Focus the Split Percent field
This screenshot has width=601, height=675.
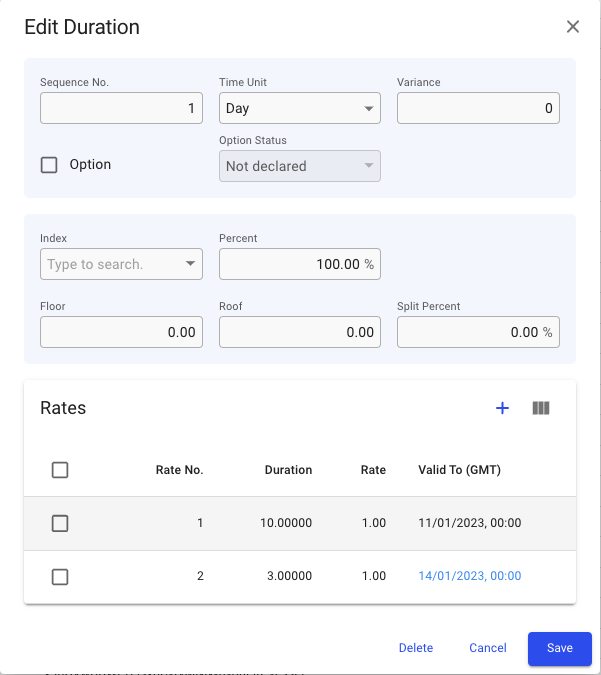(x=470, y=332)
